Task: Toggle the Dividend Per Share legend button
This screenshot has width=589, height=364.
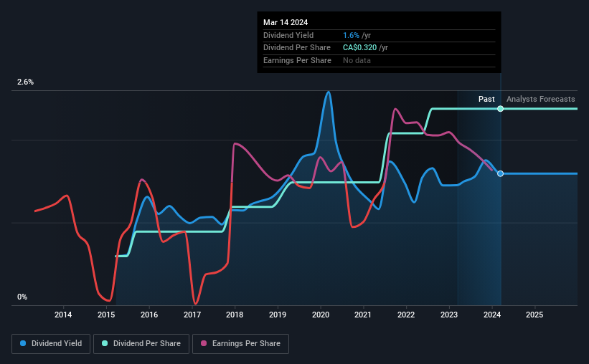Action: click(141, 344)
